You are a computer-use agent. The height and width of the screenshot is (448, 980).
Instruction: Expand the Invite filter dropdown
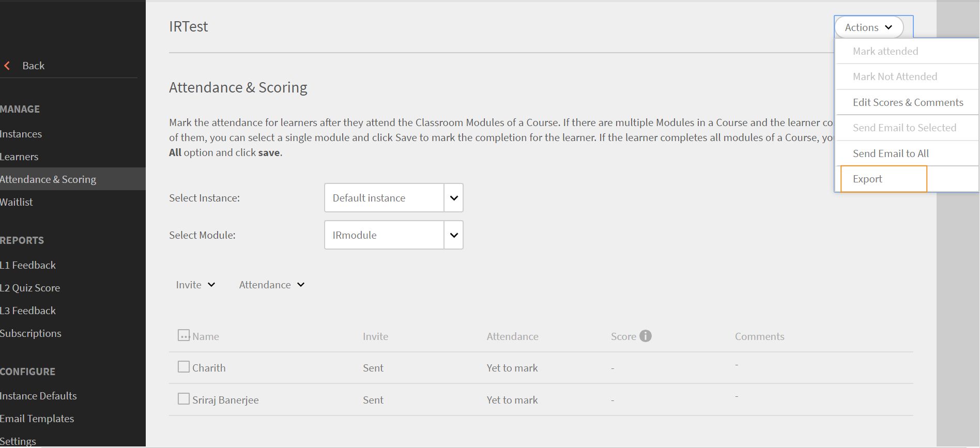(x=195, y=285)
